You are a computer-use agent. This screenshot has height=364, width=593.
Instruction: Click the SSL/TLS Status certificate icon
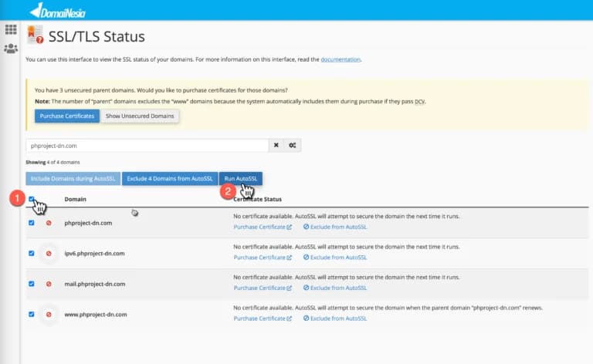[x=35, y=35]
